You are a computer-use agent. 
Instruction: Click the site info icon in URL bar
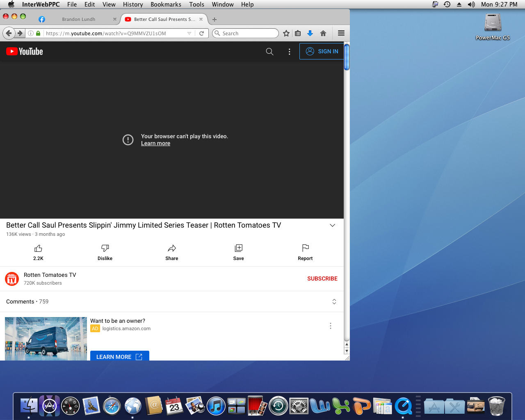click(x=31, y=33)
